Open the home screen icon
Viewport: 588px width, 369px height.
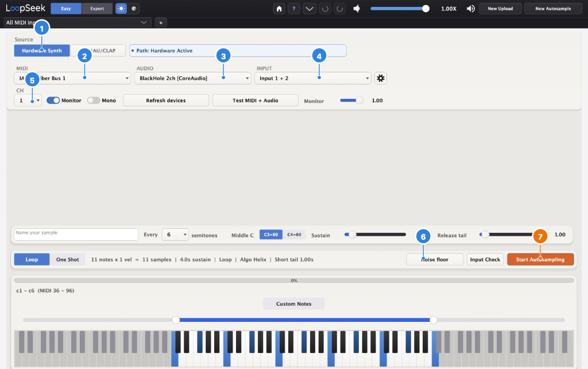(x=279, y=9)
